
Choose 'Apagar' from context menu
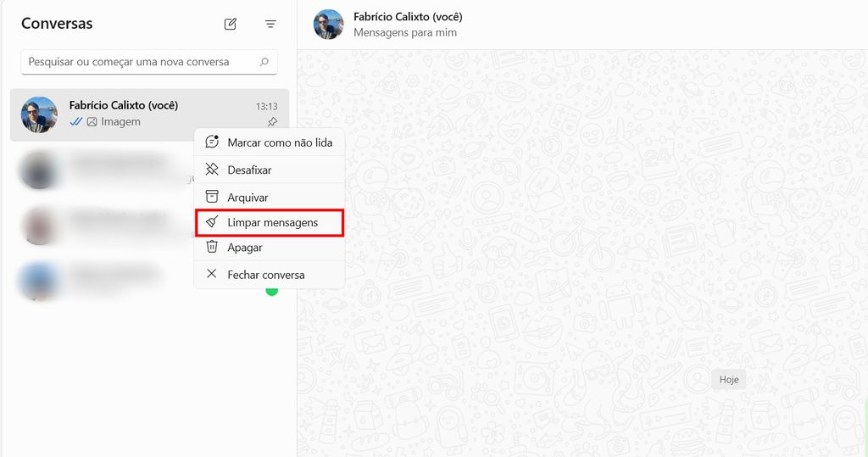click(x=269, y=247)
